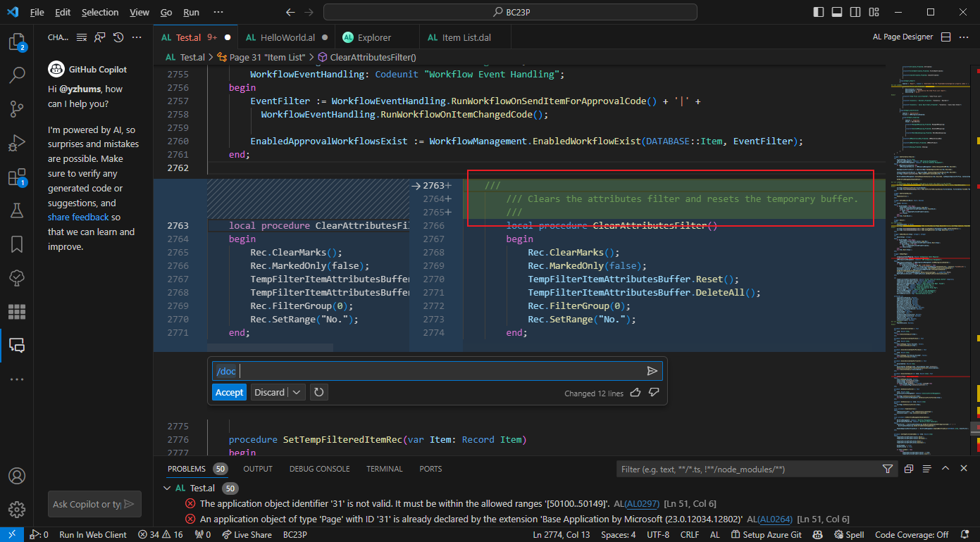The image size is (980, 542).
Task: Select the Extensions icon in the activity bar
Action: (17, 177)
